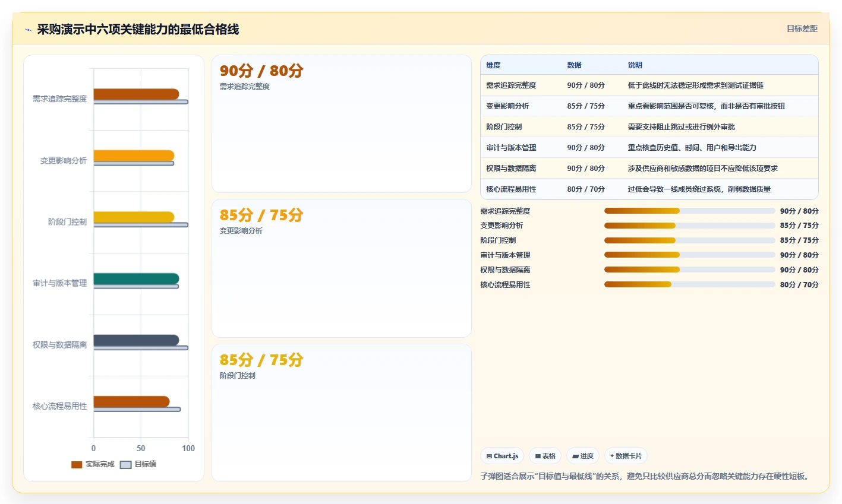Click the 变更影响分析 orange chart bar
The width and height of the screenshot is (842, 504).
(134, 156)
